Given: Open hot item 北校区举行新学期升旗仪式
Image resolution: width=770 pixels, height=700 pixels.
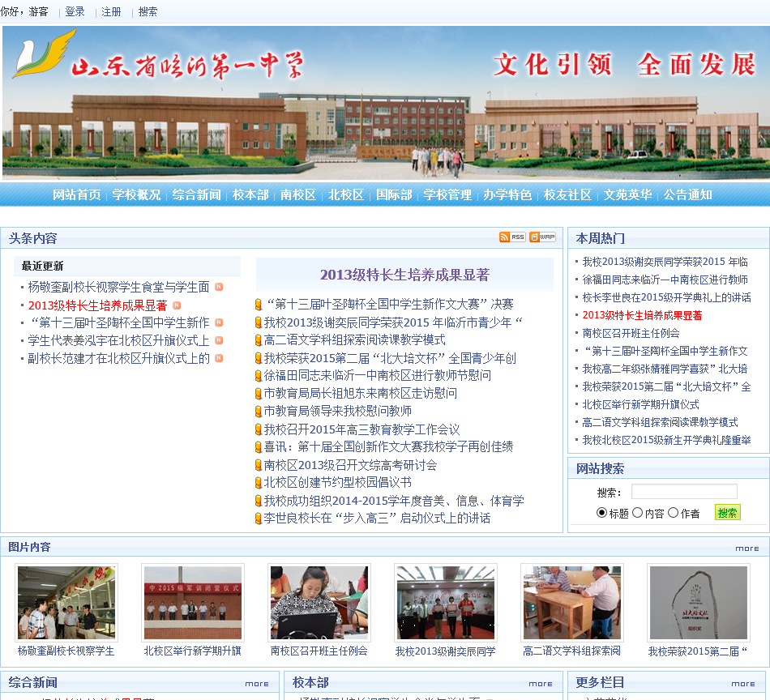Looking at the screenshot, I should [x=640, y=404].
